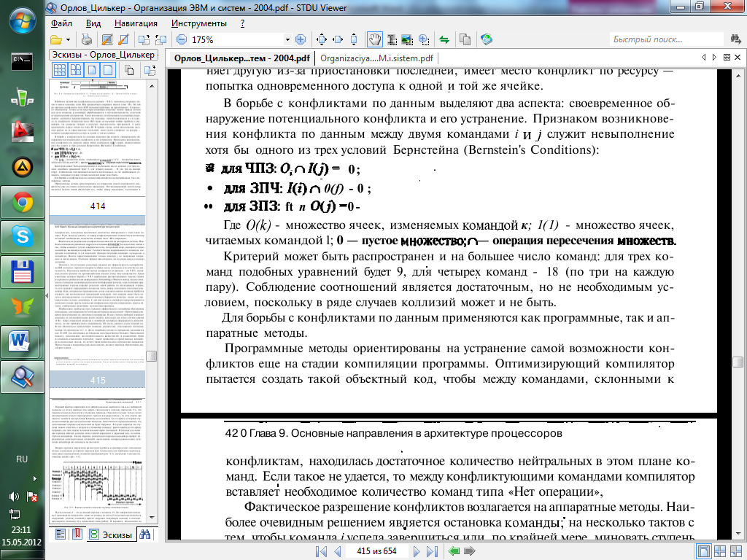Click the globe settings toolbar icon
This screenshot has width=747, height=560.
click(x=487, y=39)
